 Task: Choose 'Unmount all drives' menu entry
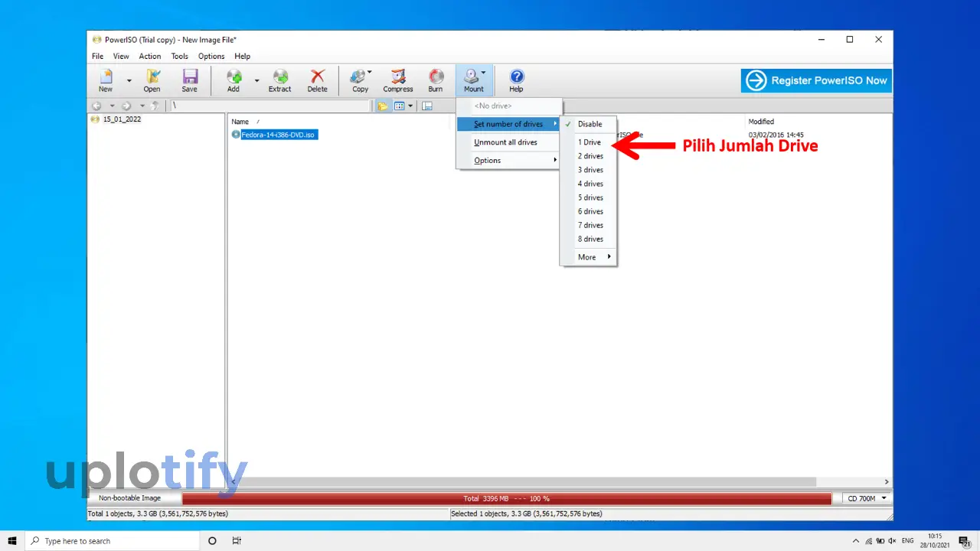pyautogui.click(x=508, y=142)
